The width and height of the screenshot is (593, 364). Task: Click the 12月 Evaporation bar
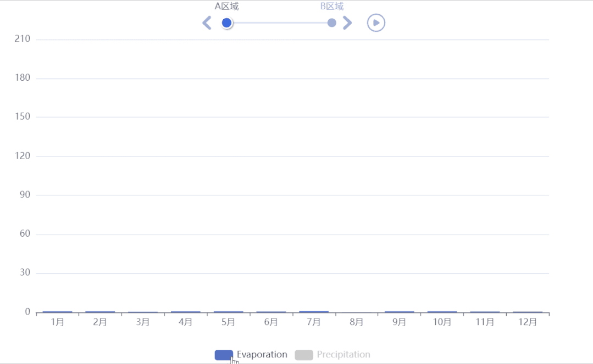tap(528, 311)
